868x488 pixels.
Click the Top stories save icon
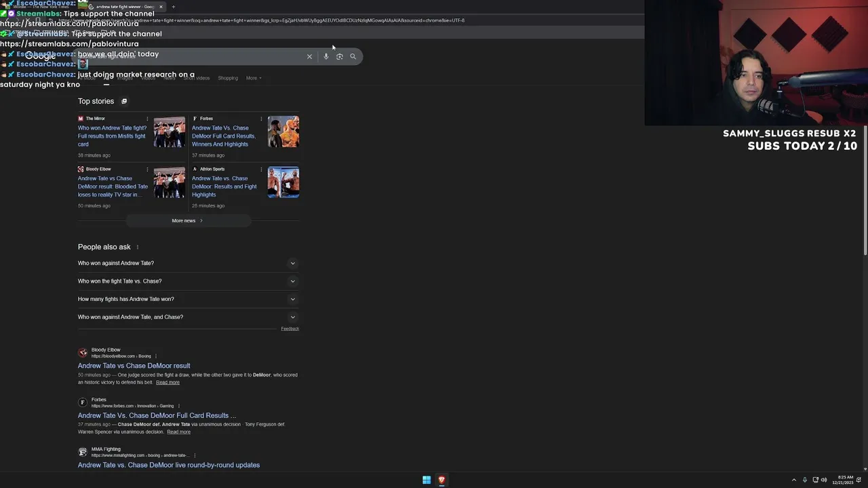pyautogui.click(x=124, y=101)
